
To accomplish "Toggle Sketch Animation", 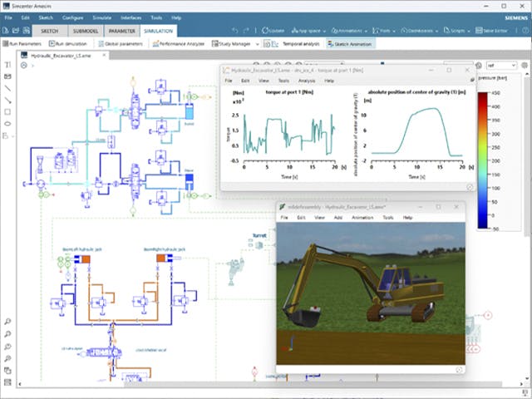I will (x=350, y=44).
